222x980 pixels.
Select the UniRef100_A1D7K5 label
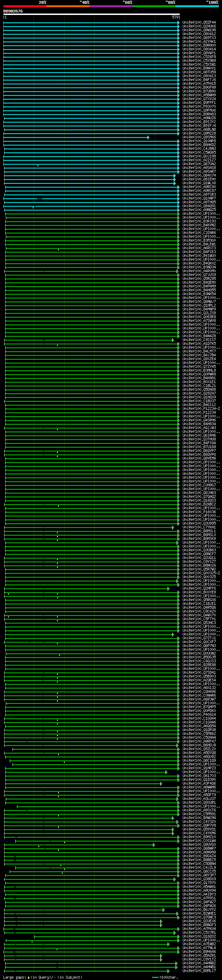click(199, 343)
